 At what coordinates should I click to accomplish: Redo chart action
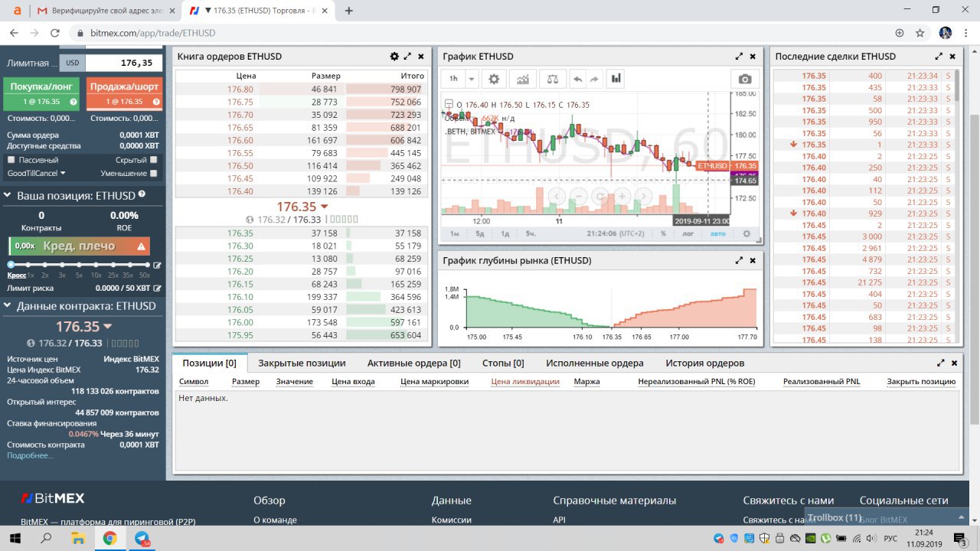593,79
